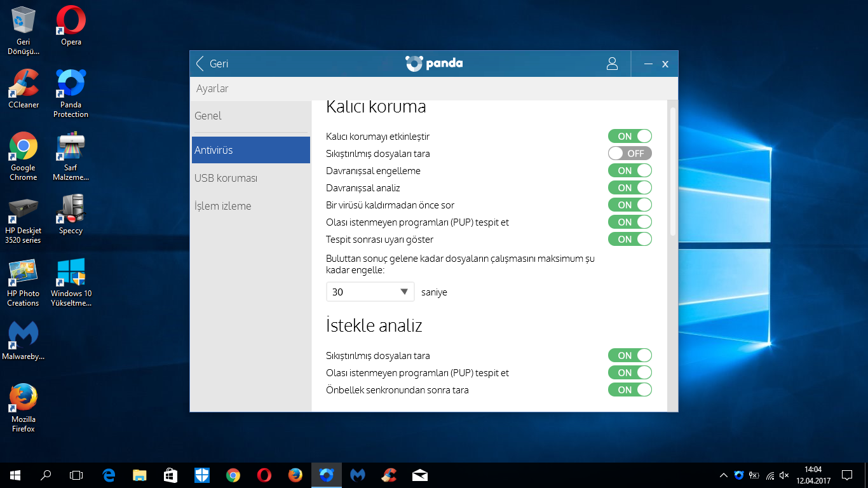Open Microsoft Edge from taskbar
This screenshot has width=868, height=488.
[x=109, y=475]
